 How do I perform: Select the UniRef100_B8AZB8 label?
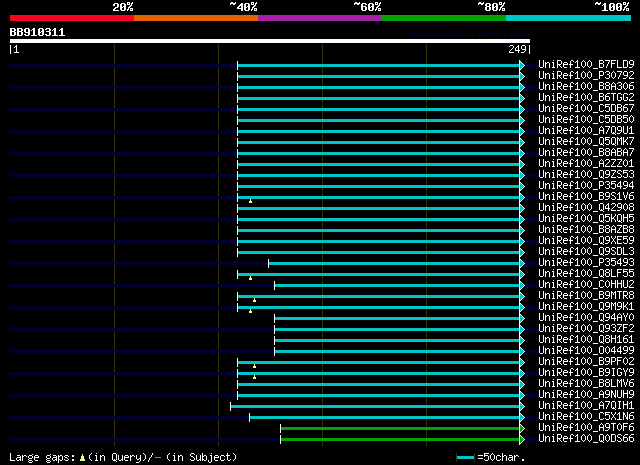pos(586,229)
